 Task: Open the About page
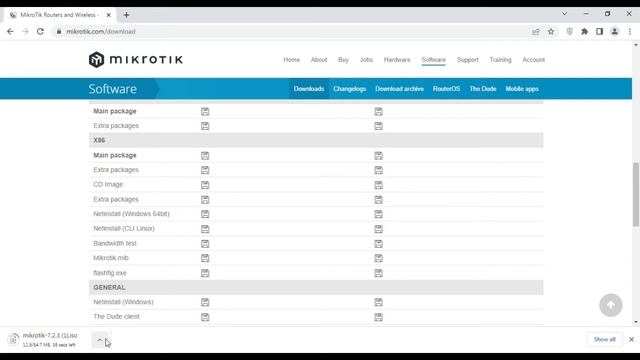(x=319, y=60)
